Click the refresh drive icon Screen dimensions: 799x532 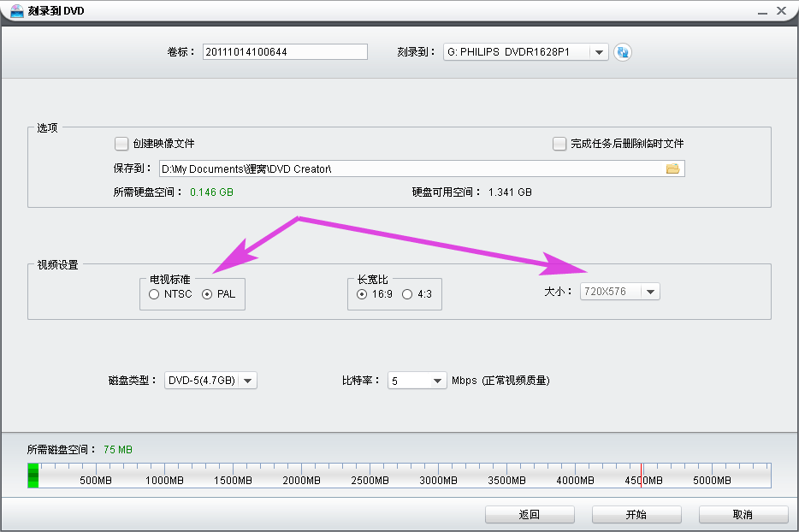coord(622,52)
